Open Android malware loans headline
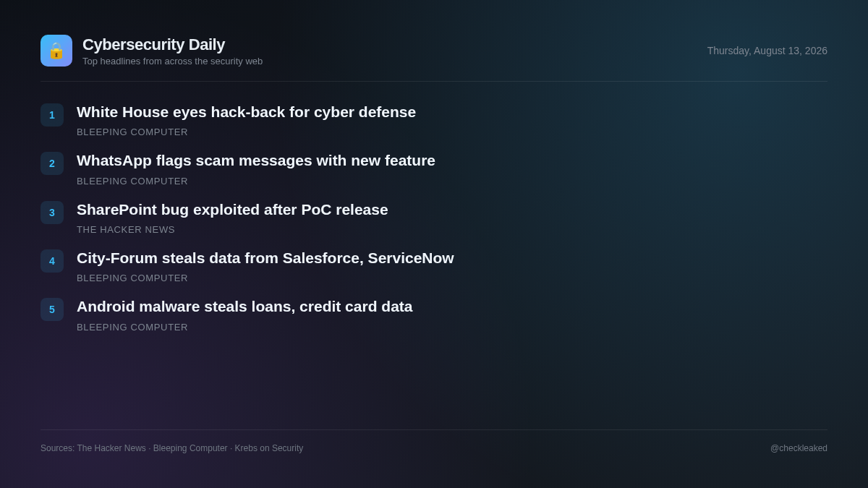 [x=244, y=307]
